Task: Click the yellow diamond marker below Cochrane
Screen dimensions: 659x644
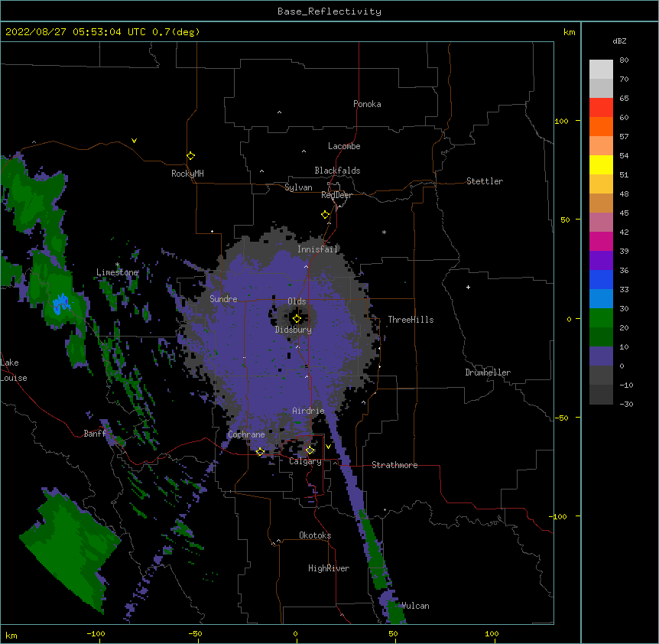Action: pyautogui.click(x=260, y=452)
